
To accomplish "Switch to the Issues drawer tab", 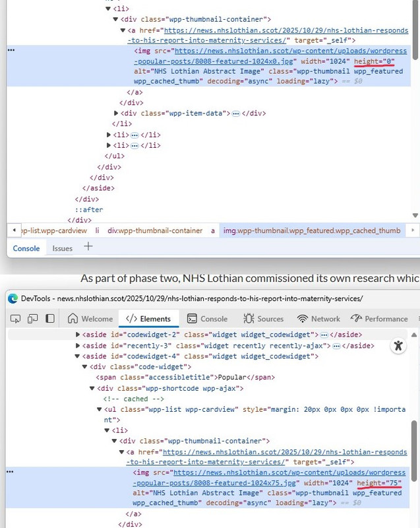I will [63, 249].
